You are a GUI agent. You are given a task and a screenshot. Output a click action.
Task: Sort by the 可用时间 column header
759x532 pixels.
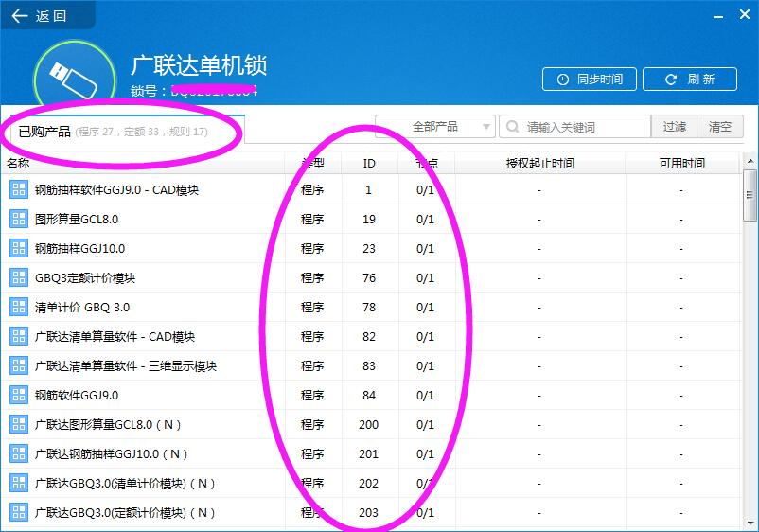point(682,164)
